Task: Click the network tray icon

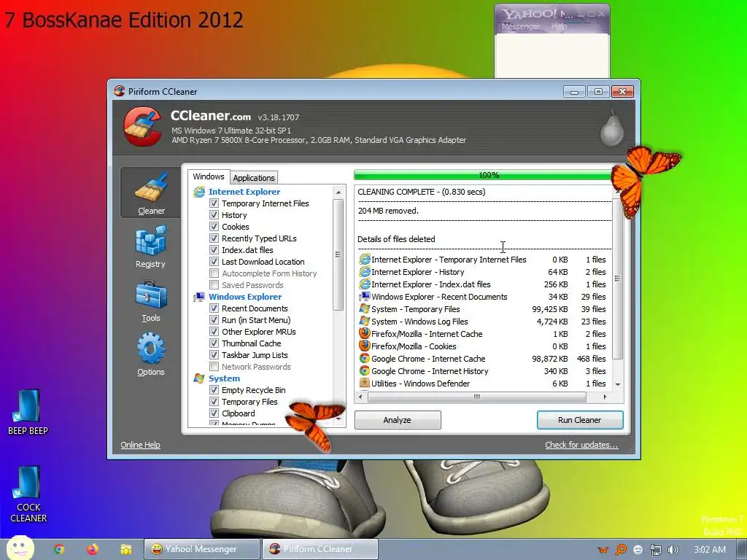Action: click(656, 550)
